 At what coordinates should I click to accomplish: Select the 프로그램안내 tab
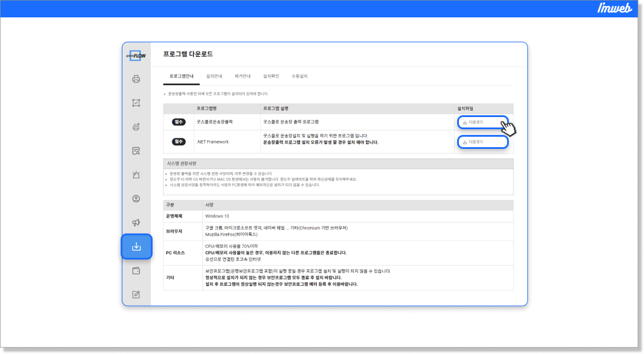pos(181,76)
